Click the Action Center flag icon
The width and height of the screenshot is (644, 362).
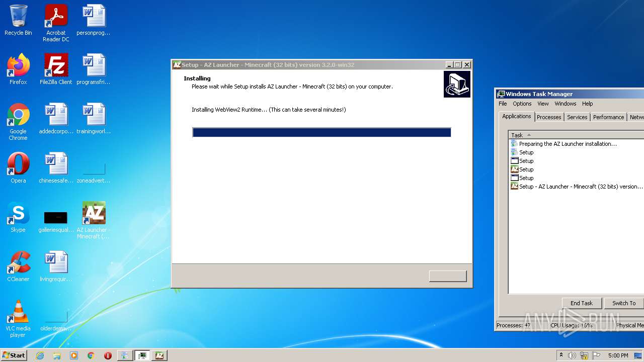coord(596,355)
